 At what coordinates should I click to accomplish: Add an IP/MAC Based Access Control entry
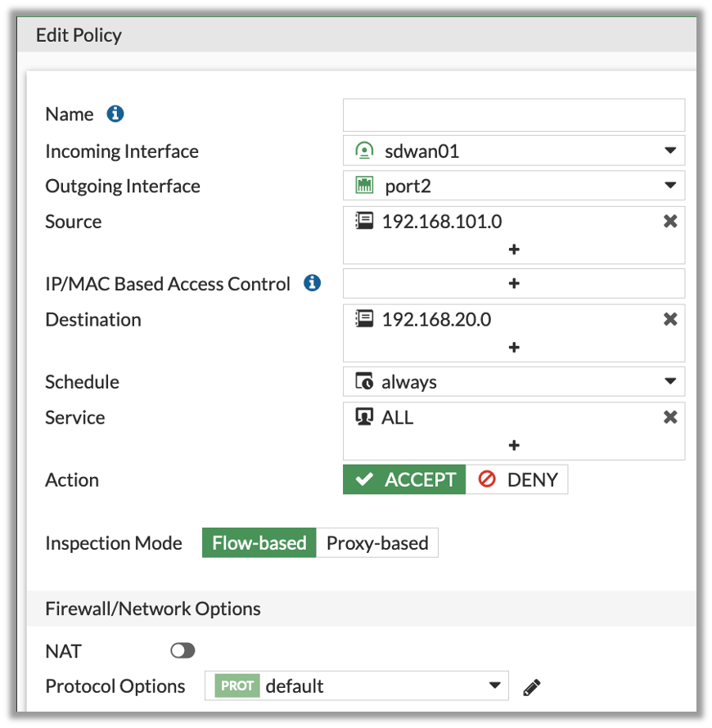point(514,284)
